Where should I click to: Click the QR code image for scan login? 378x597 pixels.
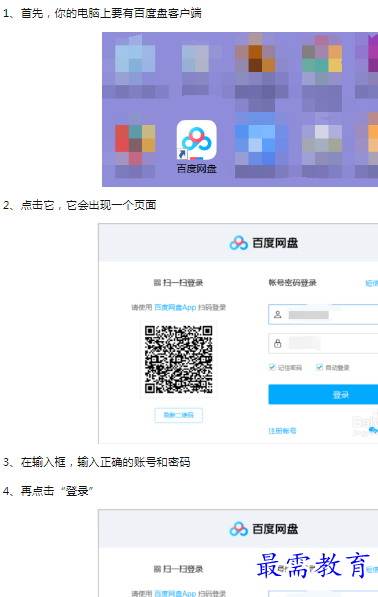(x=179, y=359)
